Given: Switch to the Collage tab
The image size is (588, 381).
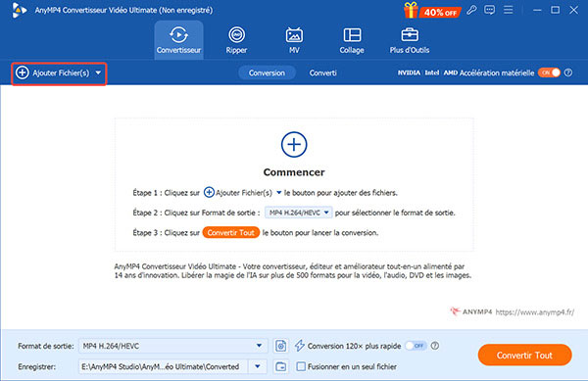Looking at the screenshot, I should tap(352, 40).
